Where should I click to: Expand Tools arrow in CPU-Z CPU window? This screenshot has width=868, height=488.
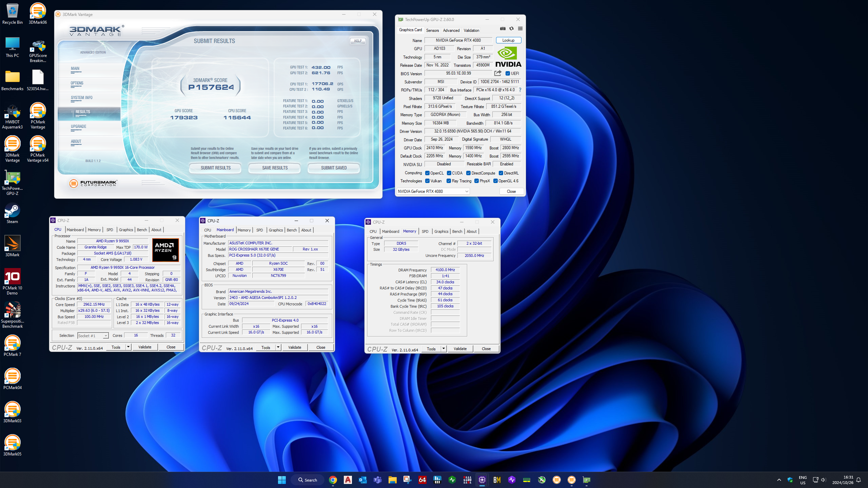[x=128, y=347]
